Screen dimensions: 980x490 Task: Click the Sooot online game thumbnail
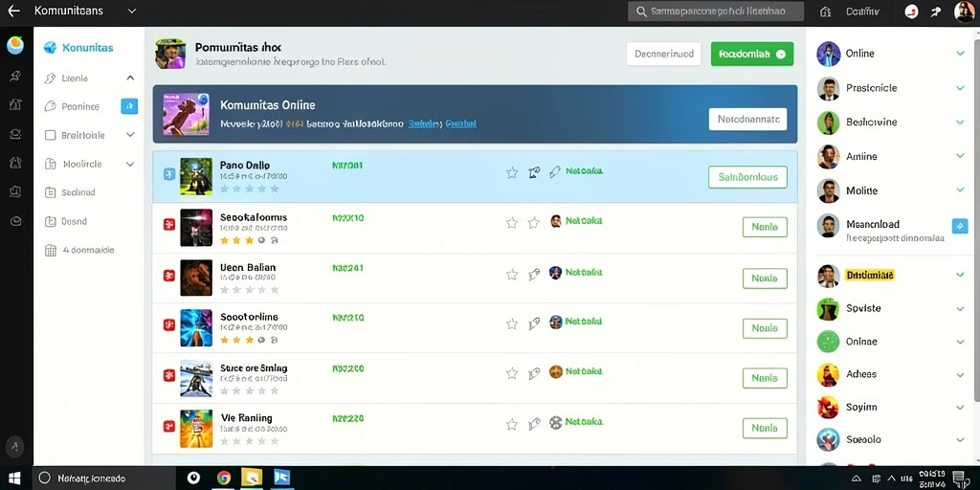(196, 327)
